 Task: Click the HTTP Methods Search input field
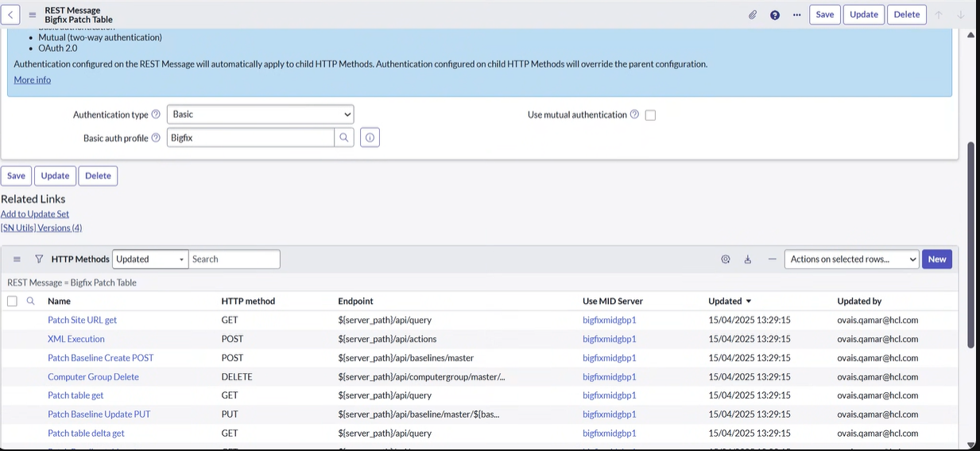234,259
